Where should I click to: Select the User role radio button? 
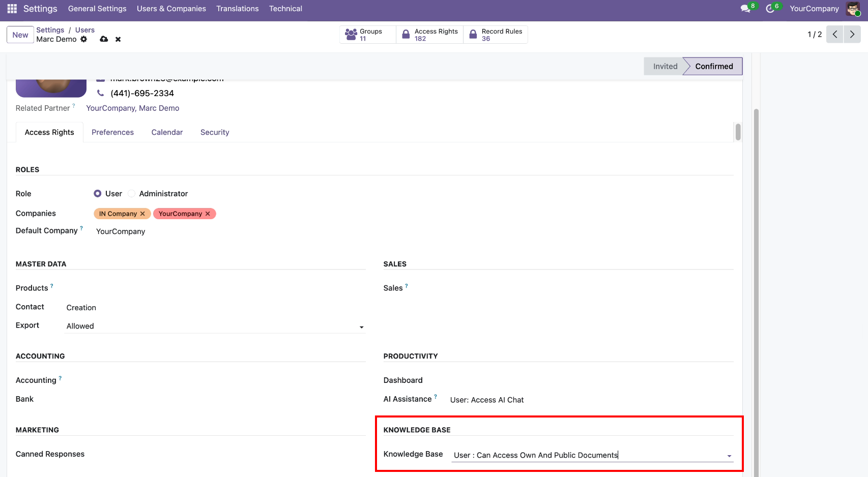(98, 194)
